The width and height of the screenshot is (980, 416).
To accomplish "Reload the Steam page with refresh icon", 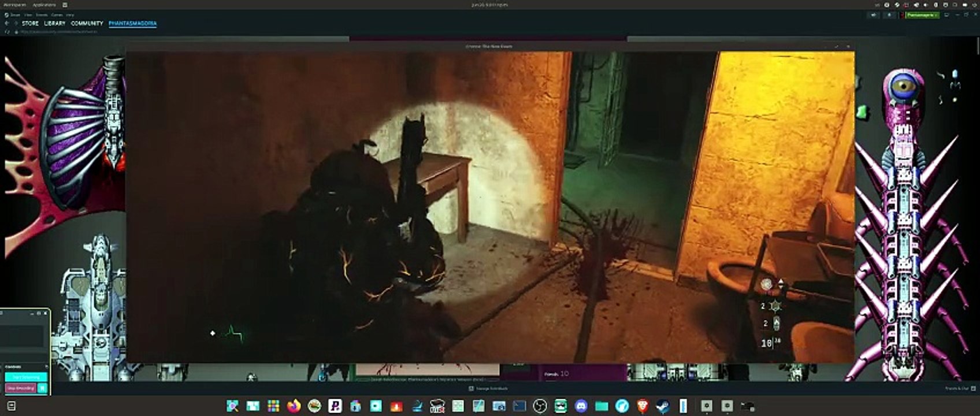I will (7, 32).
